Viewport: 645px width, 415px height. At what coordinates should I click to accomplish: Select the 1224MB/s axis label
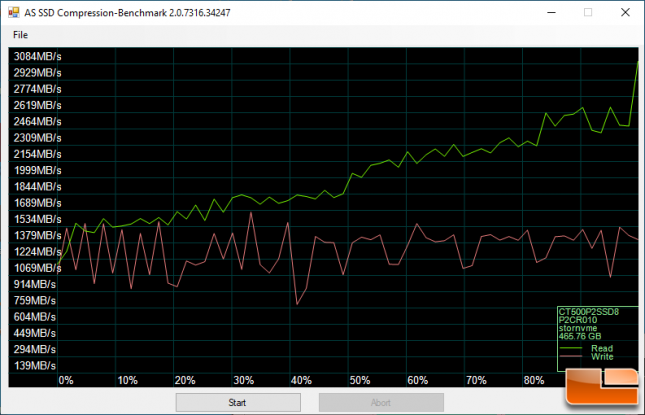pyautogui.click(x=37, y=252)
